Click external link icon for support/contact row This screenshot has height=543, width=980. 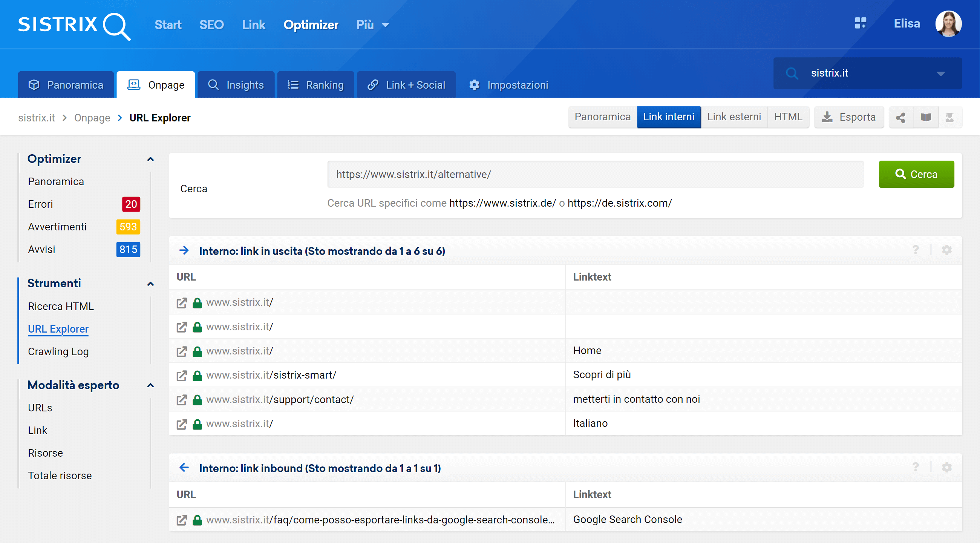(182, 400)
